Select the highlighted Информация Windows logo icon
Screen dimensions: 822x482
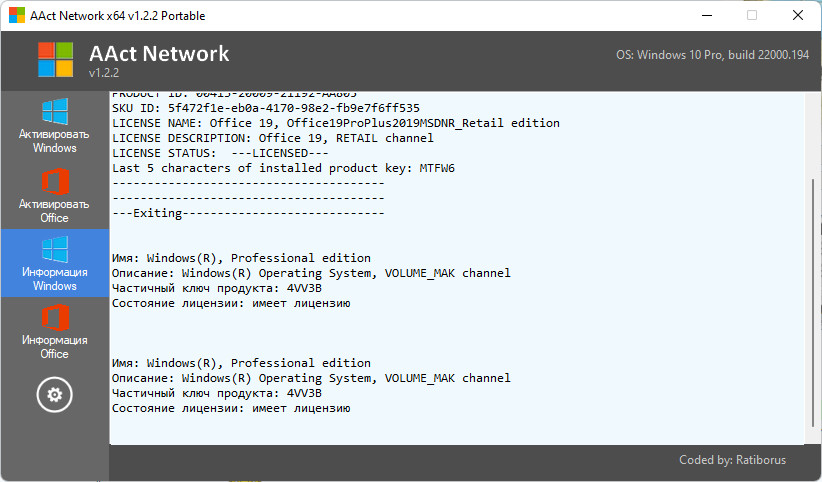point(54,249)
